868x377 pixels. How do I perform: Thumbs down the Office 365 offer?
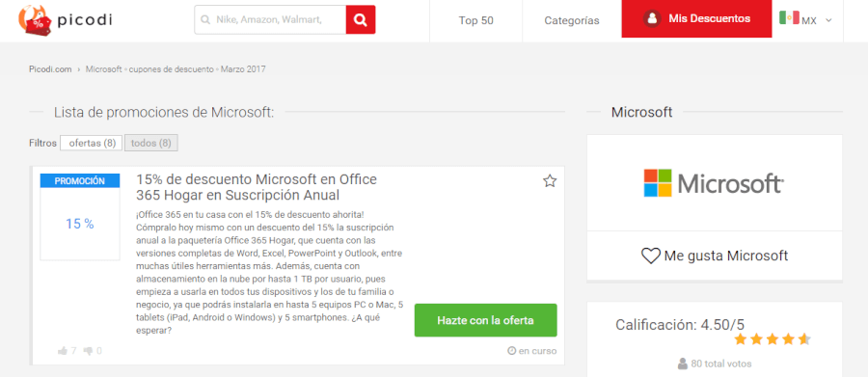click(88, 351)
